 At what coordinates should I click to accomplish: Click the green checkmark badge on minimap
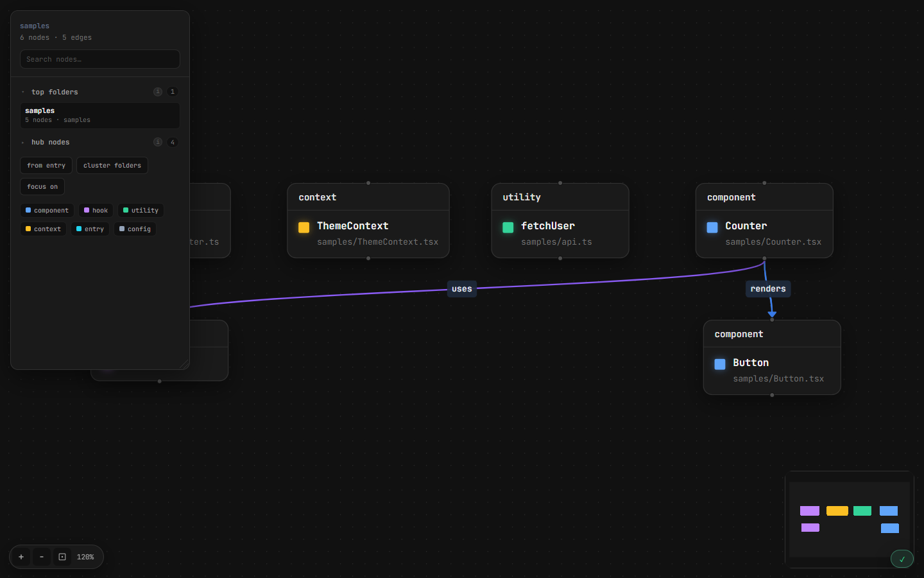pyautogui.click(x=902, y=559)
